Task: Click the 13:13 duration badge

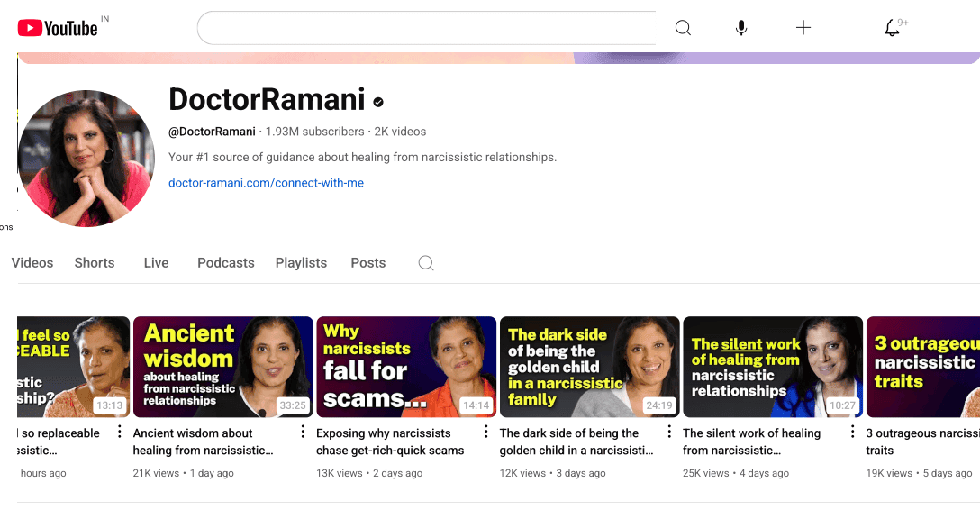Action: [x=109, y=405]
